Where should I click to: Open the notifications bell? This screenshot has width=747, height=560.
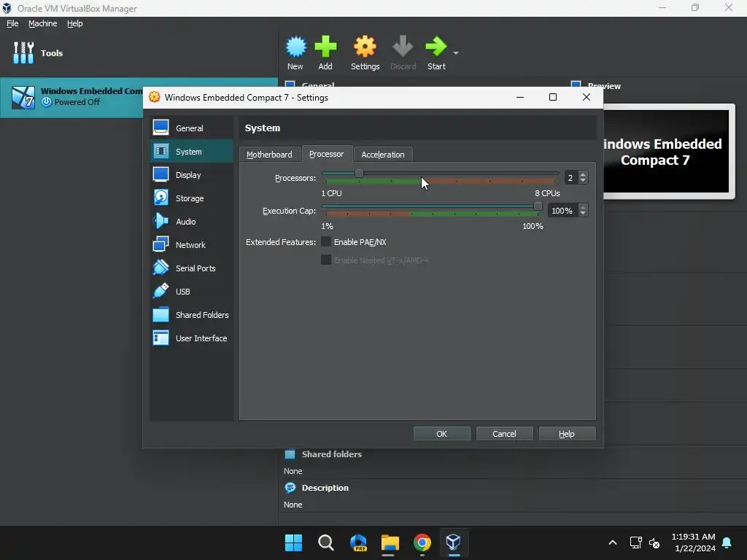(727, 542)
